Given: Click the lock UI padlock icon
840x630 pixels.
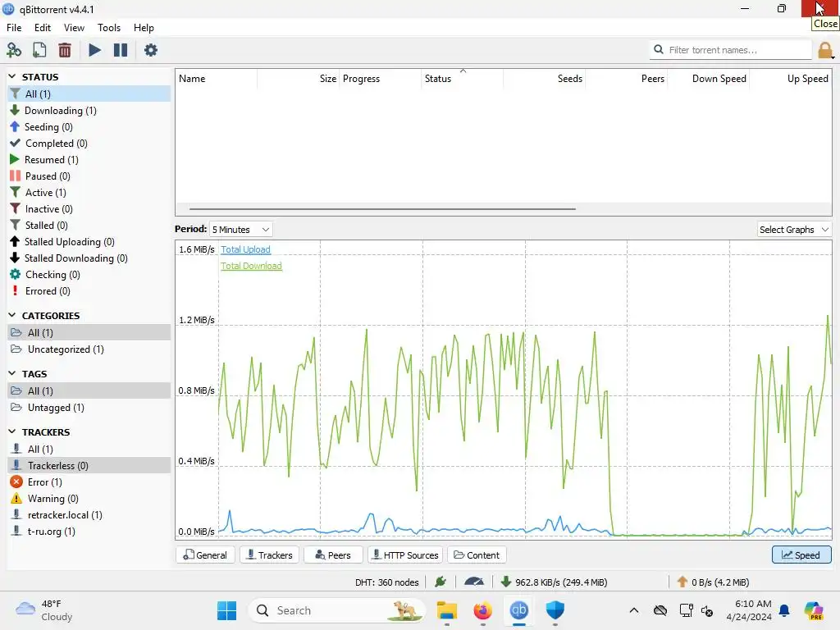Looking at the screenshot, I should point(825,50).
